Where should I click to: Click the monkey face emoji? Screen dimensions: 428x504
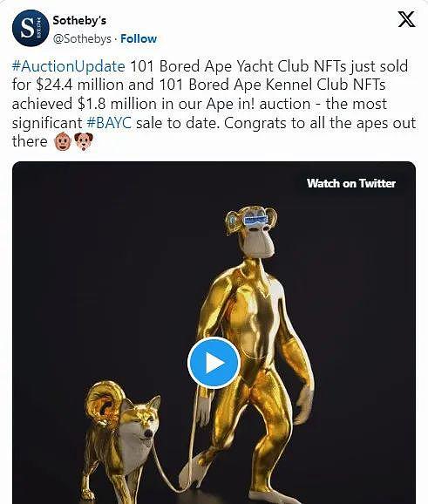pyautogui.click(x=63, y=141)
